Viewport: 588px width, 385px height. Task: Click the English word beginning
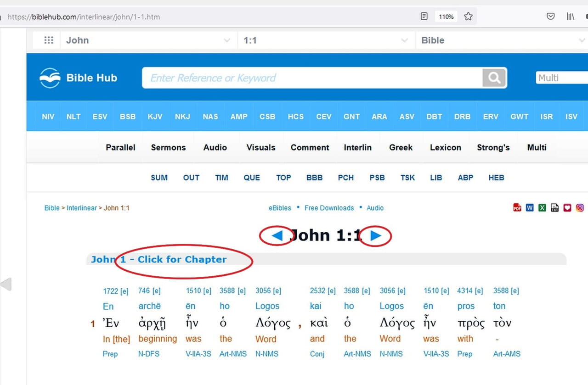tap(158, 339)
